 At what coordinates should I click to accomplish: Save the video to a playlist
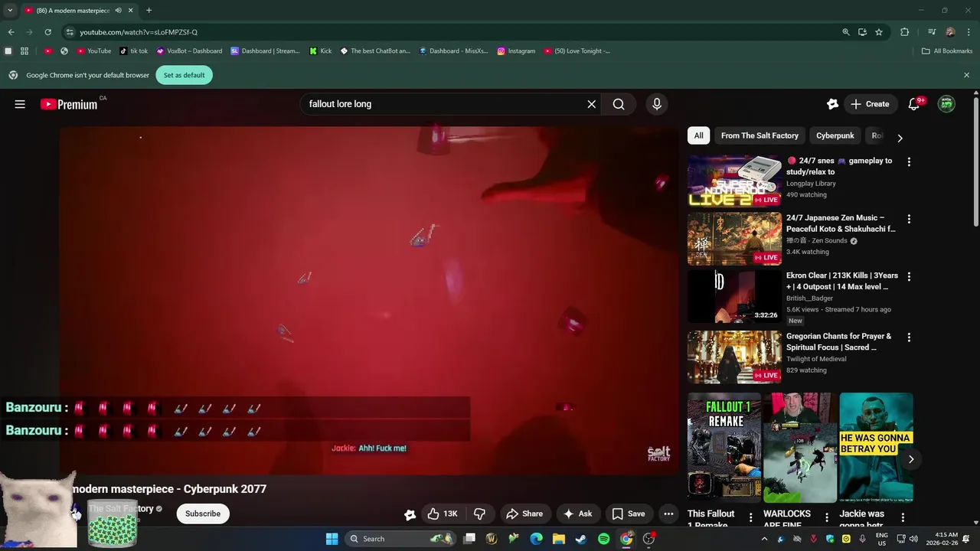628,514
